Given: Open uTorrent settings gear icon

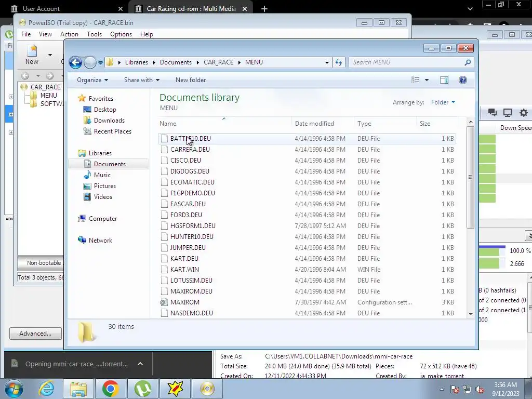Looking at the screenshot, I should 524,113.
